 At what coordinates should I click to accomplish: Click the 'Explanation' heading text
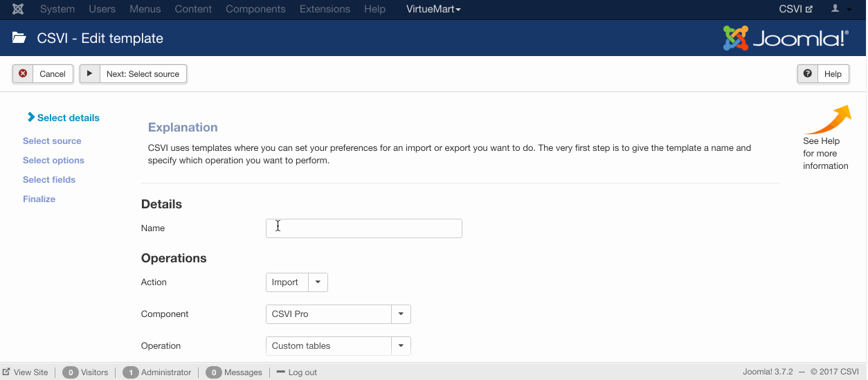coord(183,127)
